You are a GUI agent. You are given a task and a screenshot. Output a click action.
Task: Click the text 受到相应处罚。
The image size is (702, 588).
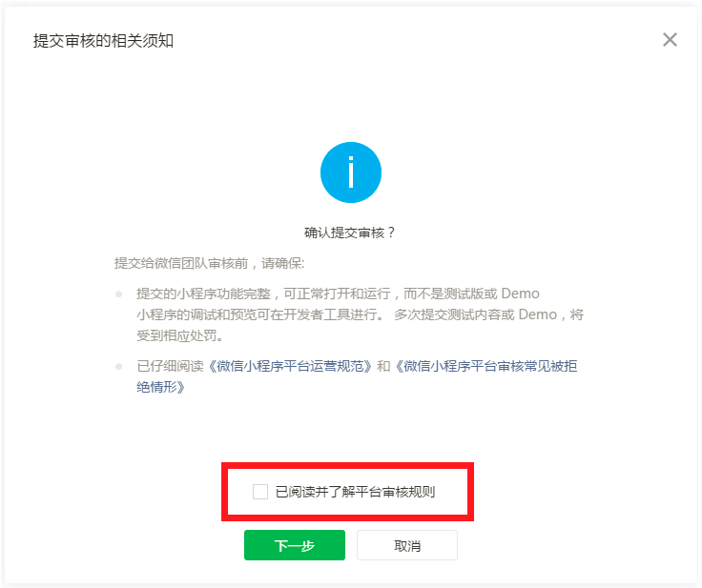click(180, 335)
